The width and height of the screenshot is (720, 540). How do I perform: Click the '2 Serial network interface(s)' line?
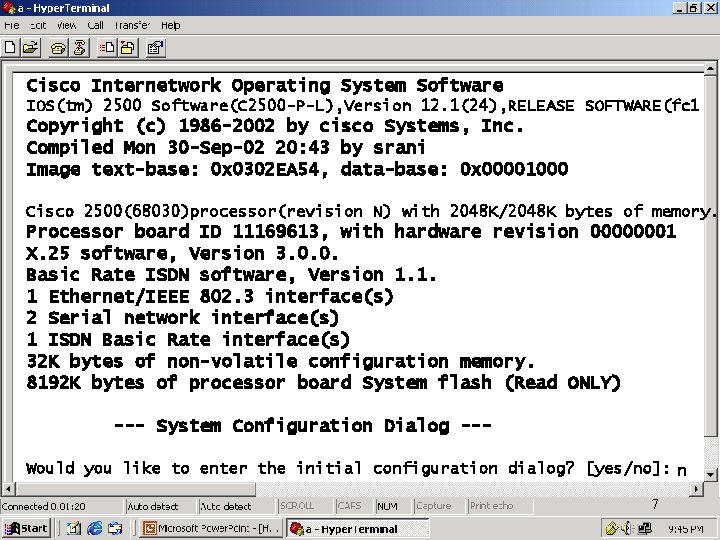[x=182, y=318]
